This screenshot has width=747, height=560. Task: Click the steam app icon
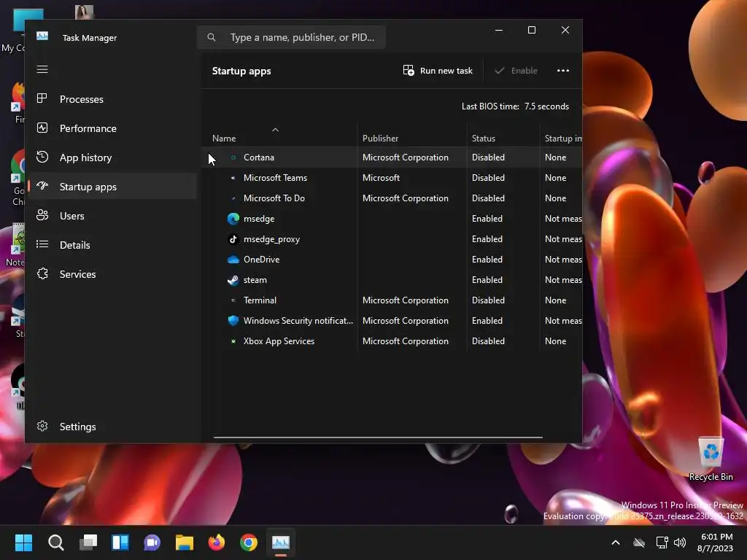point(233,280)
